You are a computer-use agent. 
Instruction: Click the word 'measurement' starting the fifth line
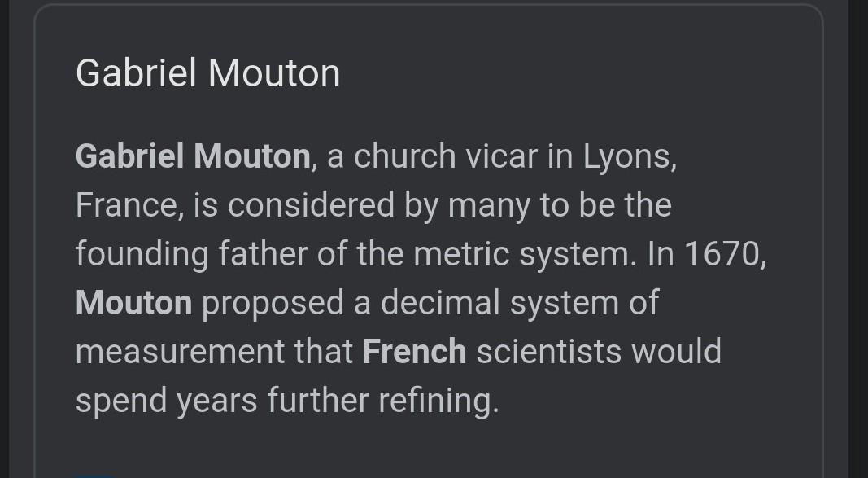[x=180, y=351]
